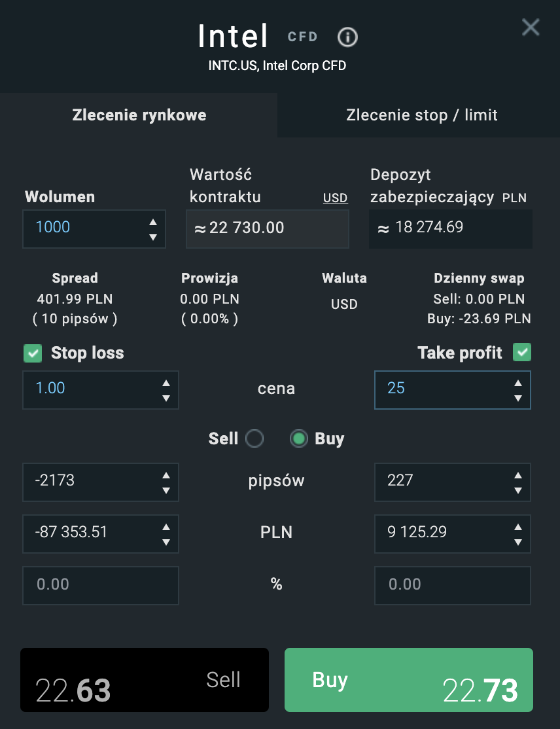This screenshot has width=560, height=729.
Task: Increase the Stop loss price value
Action: [x=166, y=383]
